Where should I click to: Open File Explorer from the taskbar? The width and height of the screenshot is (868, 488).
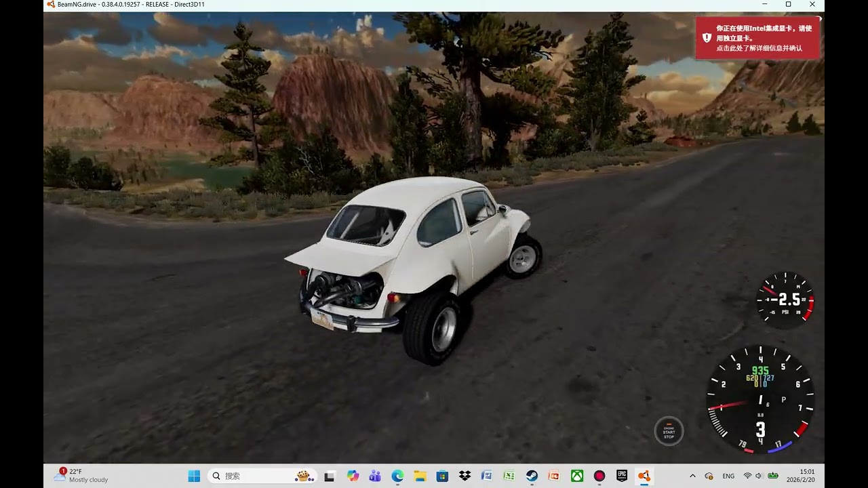[x=420, y=476]
